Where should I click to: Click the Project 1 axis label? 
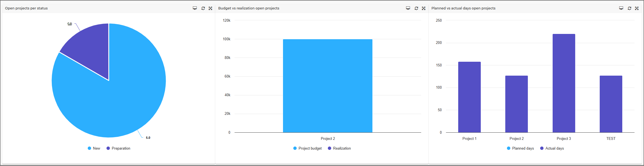tap(469, 138)
